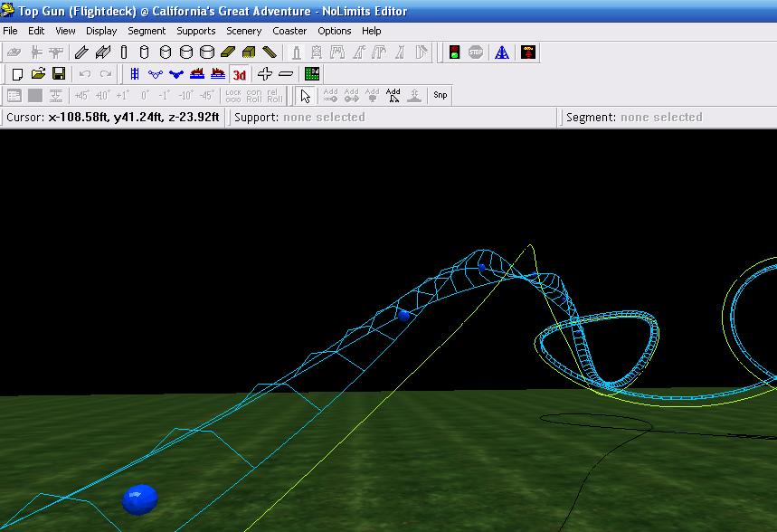777x532 pixels.
Task: Select the diagonal olive beam tool
Action: click(270, 52)
